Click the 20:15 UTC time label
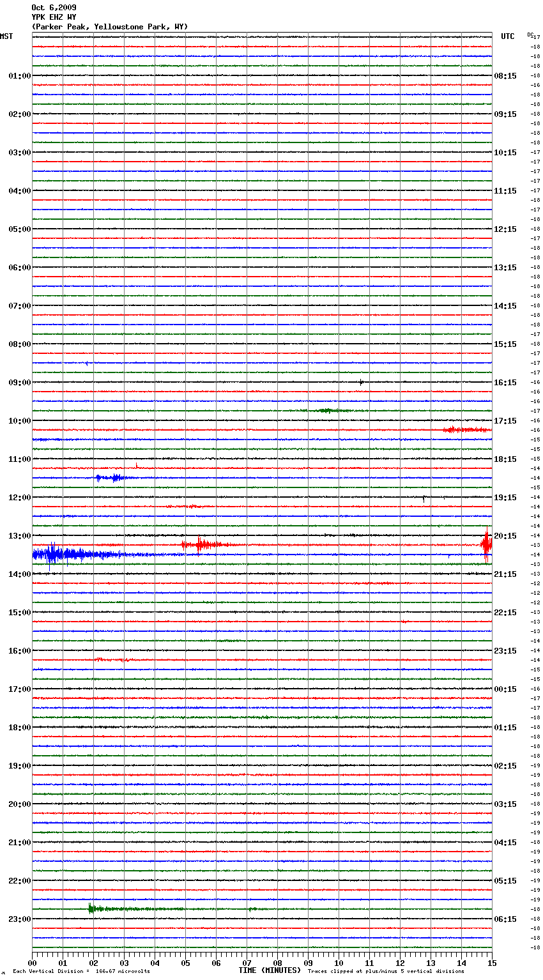Viewport: 543px width, 980px height. 505,536
